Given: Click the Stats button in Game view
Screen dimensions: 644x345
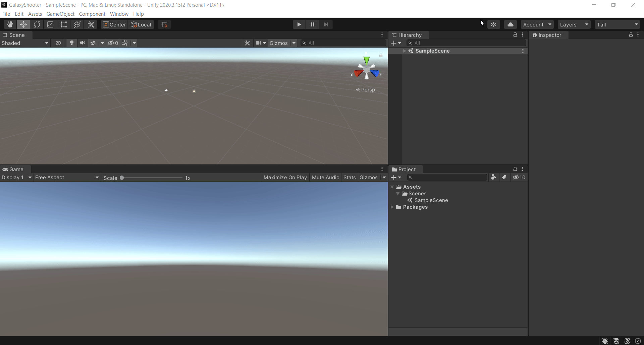Looking at the screenshot, I should [x=350, y=178].
